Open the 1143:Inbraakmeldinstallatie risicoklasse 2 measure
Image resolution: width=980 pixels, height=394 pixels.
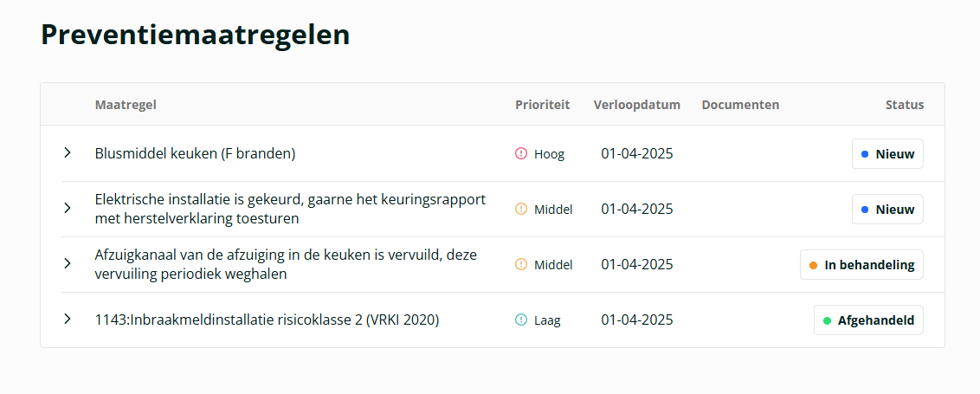pos(267,320)
